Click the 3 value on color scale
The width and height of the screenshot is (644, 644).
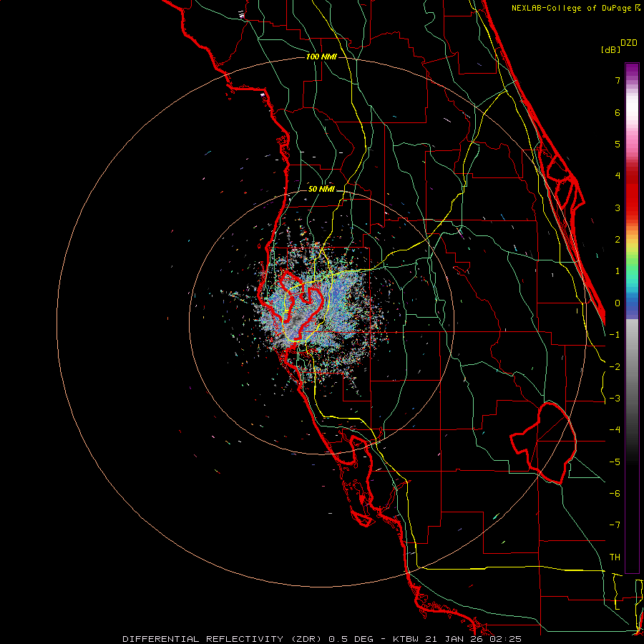point(618,208)
